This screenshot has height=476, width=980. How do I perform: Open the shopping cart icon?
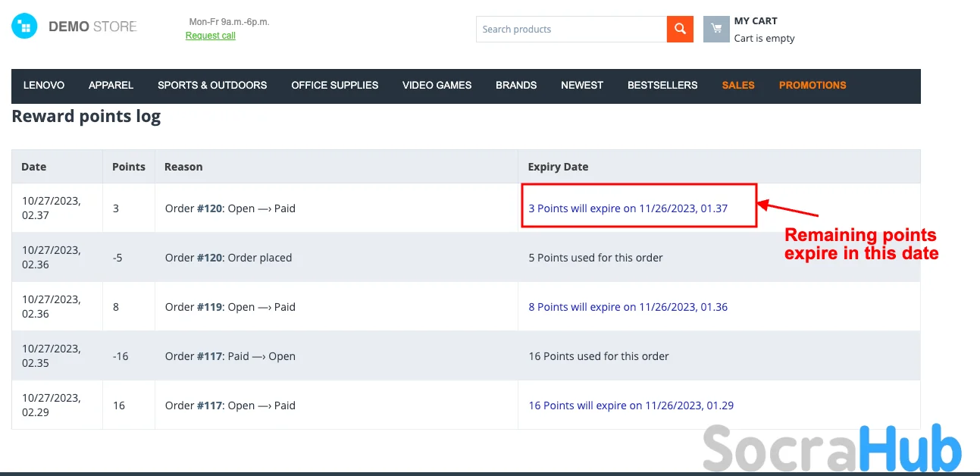[x=715, y=29]
